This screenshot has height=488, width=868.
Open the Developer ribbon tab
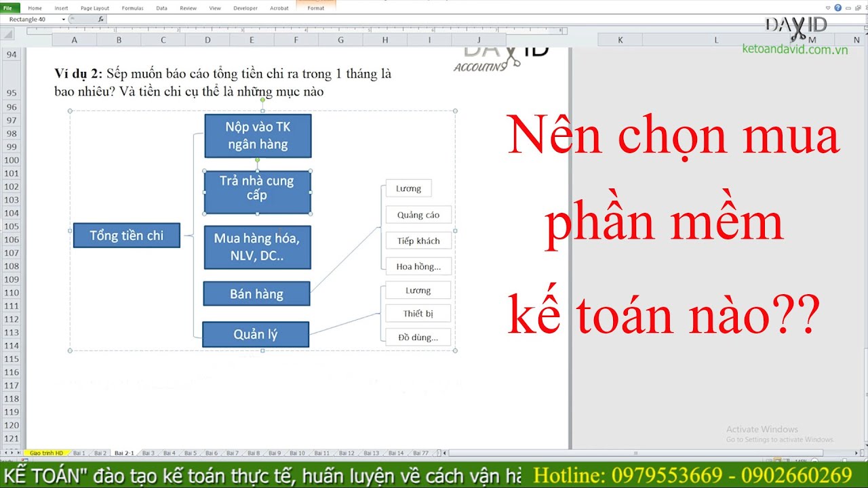[x=245, y=8]
